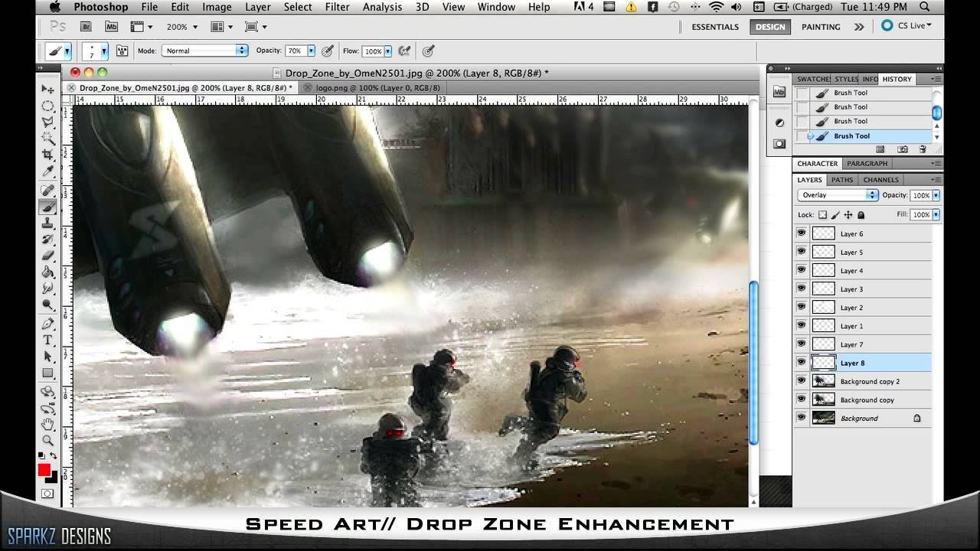This screenshot has height=551, width=980.
Task: Toggle lock transparent pixels
Action: point(822,215)
